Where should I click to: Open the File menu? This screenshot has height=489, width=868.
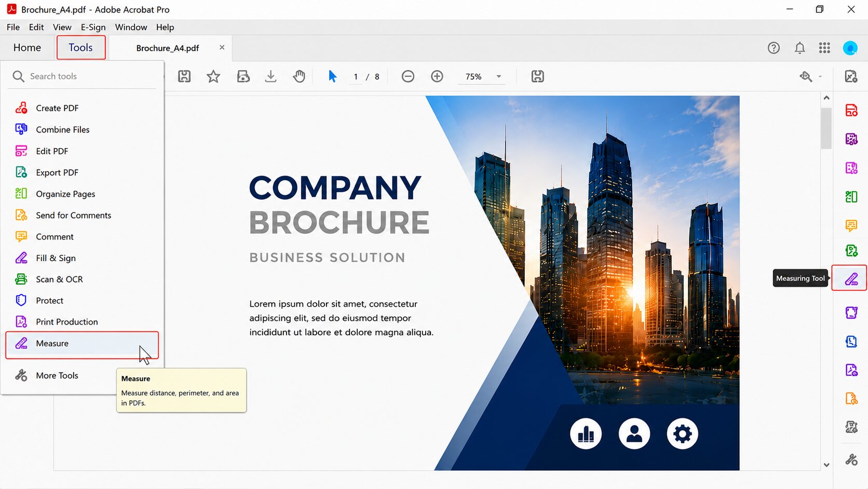[x=13, y=27]
